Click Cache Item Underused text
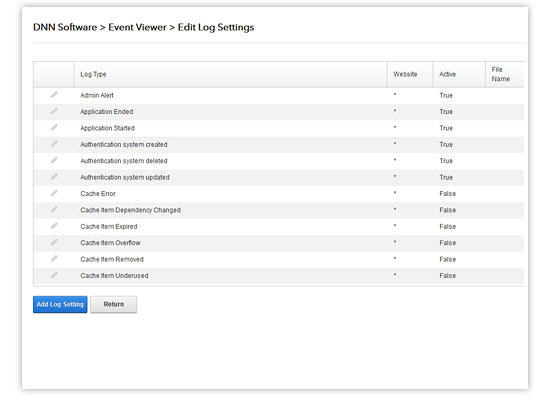The image size is (550, 405). 114,276
